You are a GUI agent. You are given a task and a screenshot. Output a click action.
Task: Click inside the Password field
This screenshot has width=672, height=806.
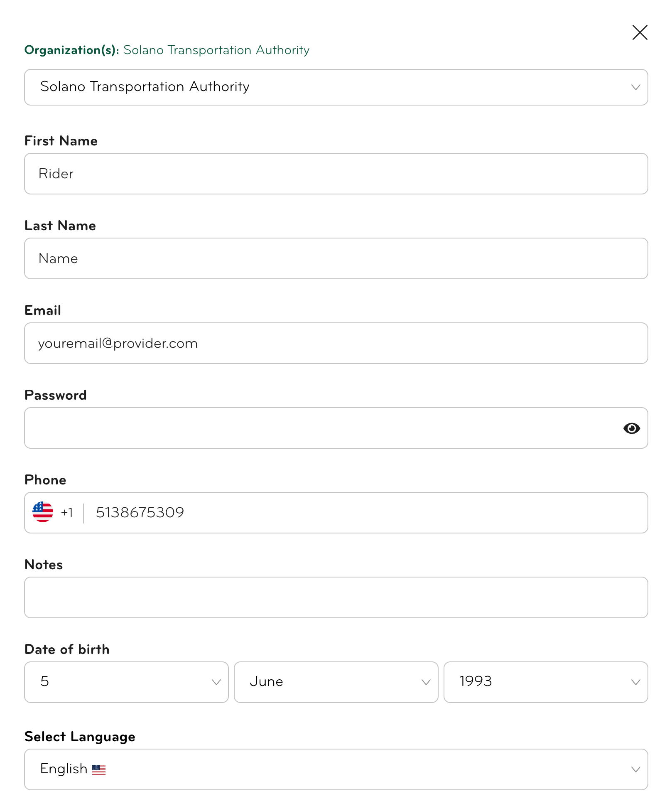point(320,428)
